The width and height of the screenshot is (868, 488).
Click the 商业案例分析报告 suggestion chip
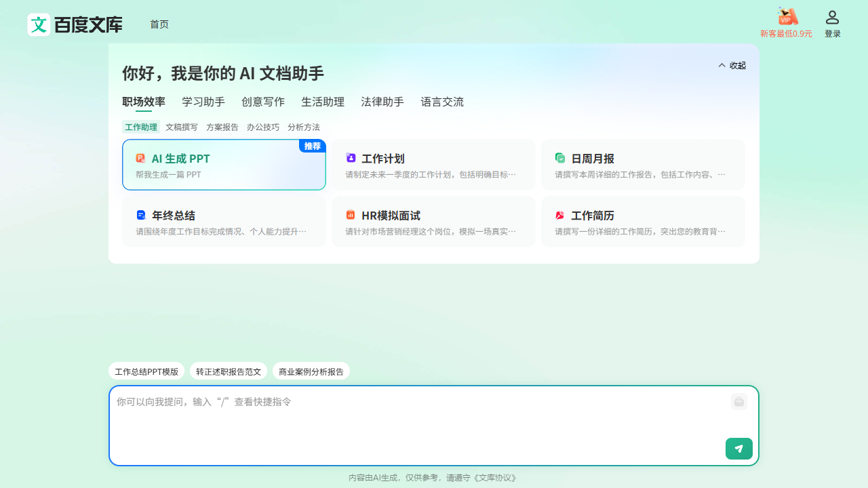[311, 371]
